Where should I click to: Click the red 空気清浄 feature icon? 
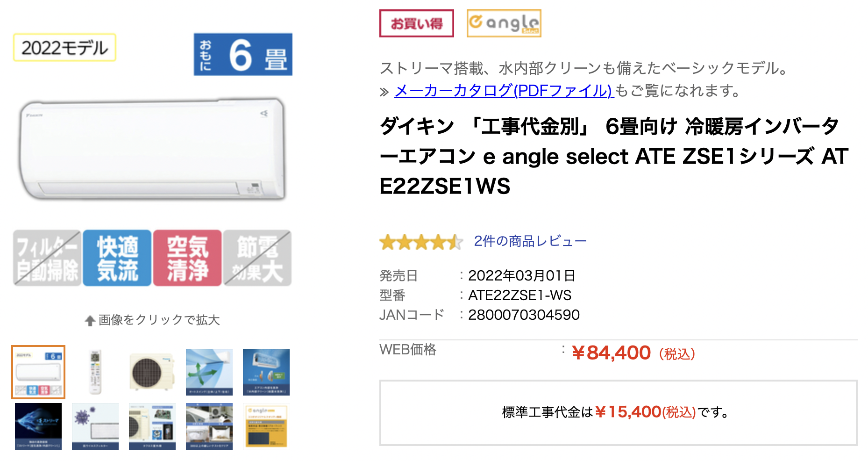pyautogui.click(x=187, y=258)
